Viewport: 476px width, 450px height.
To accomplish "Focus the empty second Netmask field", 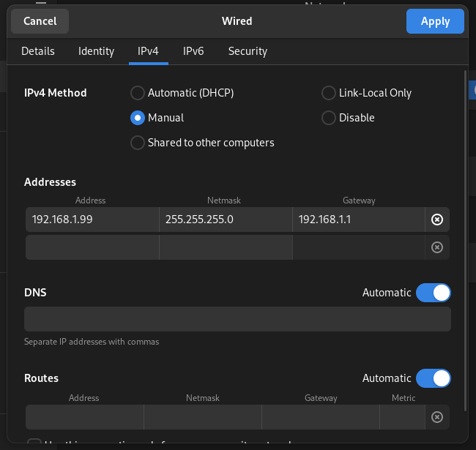I will point(226,247).
